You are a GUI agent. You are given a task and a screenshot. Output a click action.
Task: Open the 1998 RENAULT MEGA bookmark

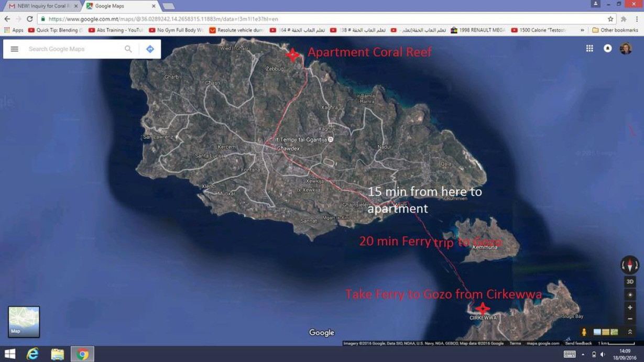[x=478, y=30]
